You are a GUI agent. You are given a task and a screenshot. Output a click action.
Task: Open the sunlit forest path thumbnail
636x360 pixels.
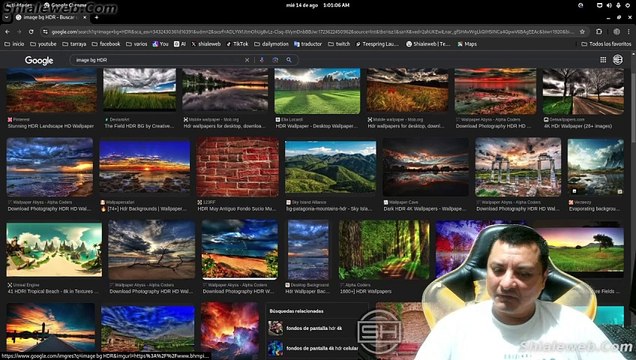(384, 250)
